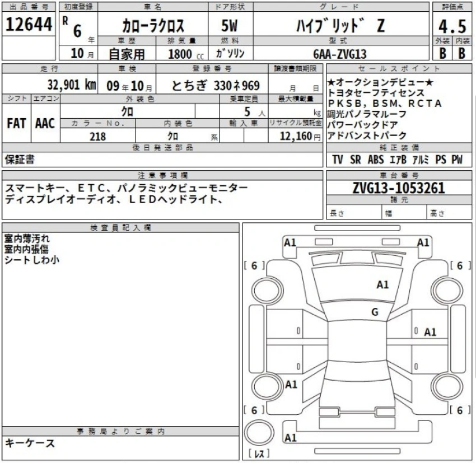Click the A1 mark on the rear bumper
The height and width of the screenshot is (463, 476).
click(290, 438)
